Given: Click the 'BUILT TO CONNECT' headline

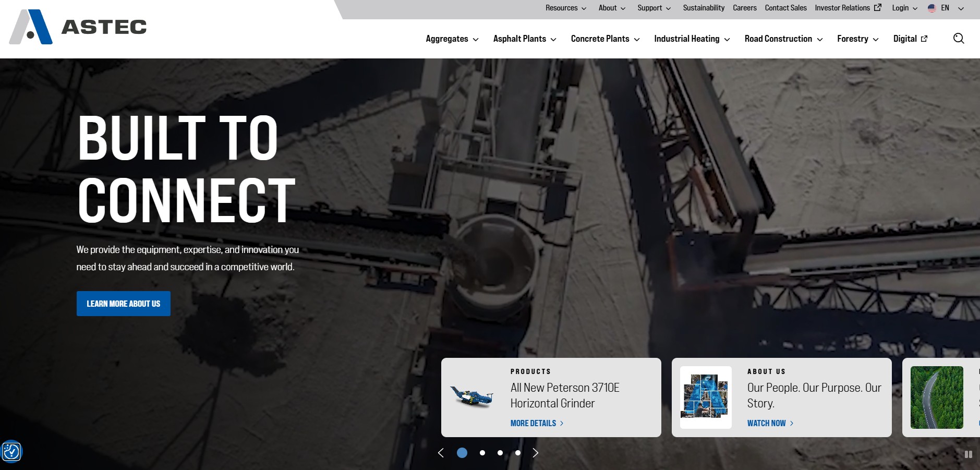Looking at the screenshot, I should (187, 168).
